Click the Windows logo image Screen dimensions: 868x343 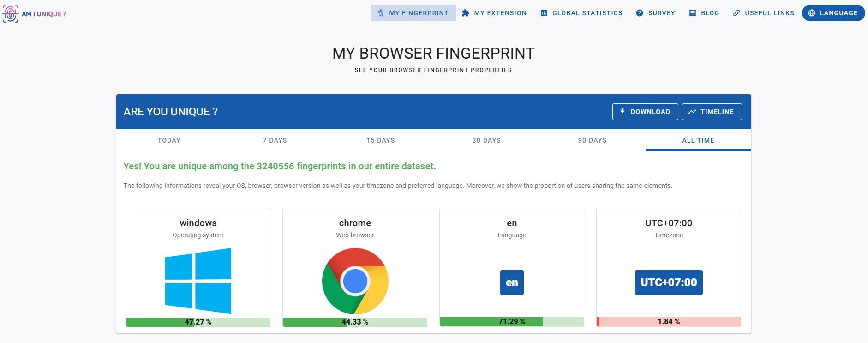coord(198,281)
